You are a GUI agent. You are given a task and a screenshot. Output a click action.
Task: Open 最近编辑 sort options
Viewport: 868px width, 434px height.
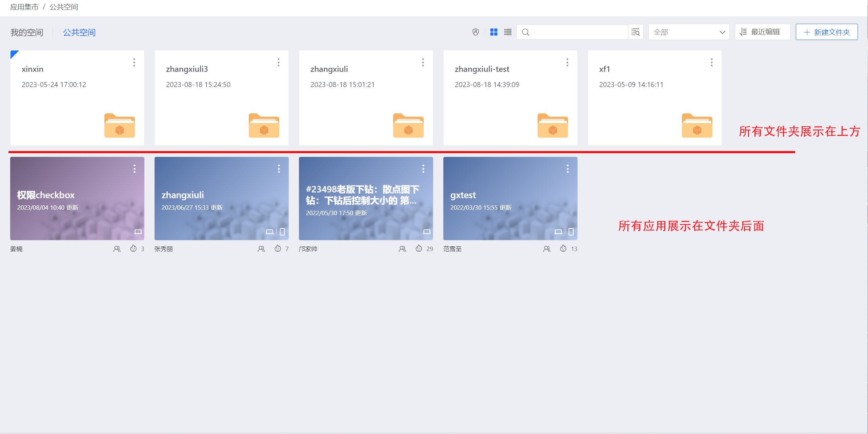click(762, 32)
